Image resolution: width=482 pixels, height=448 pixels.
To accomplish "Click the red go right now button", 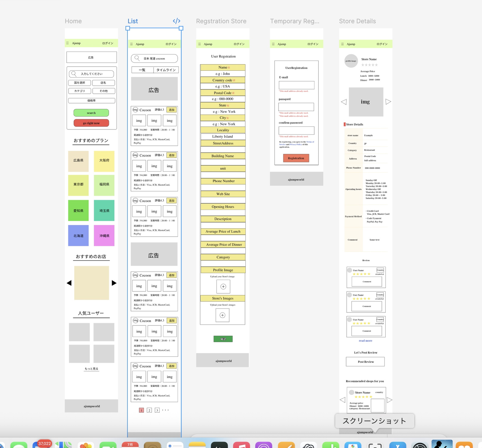I will click(91, 123).
